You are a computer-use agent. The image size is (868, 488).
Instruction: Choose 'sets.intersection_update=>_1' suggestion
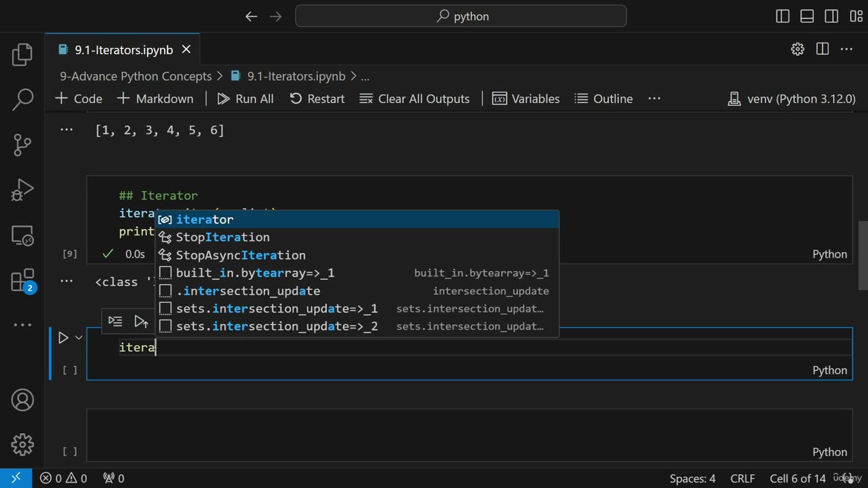coord(357,308)
